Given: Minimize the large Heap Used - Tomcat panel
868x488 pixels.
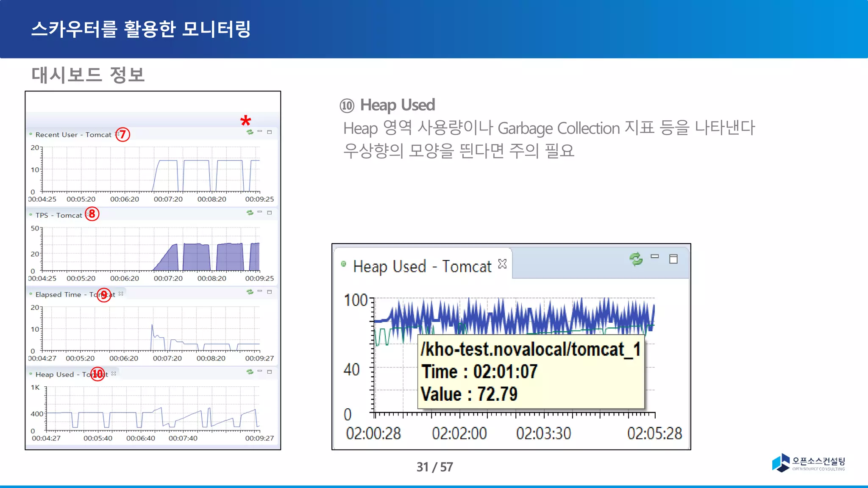Looking at the screenshot, I should (x=655, y=256).
